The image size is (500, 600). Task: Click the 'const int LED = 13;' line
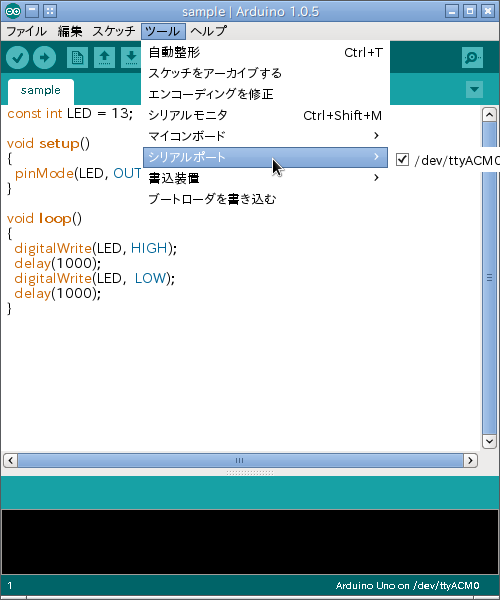click(x=70, y=114)
